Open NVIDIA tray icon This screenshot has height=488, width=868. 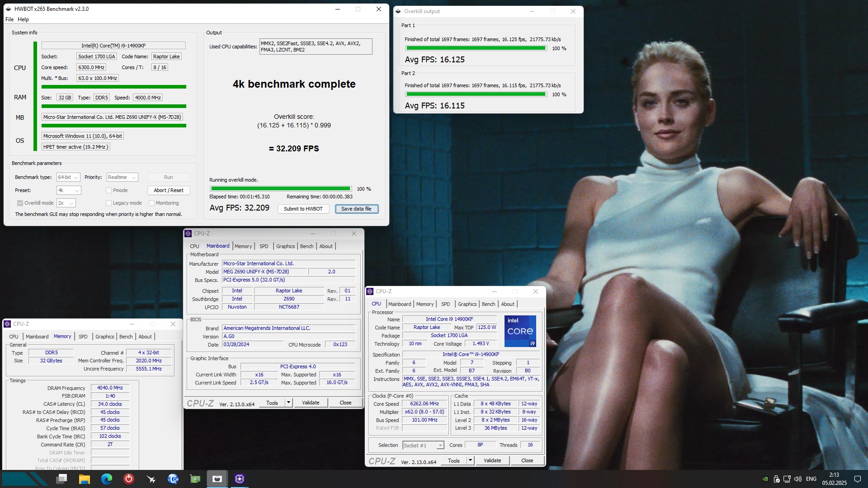pyautogui.click(x=765, y=479)
